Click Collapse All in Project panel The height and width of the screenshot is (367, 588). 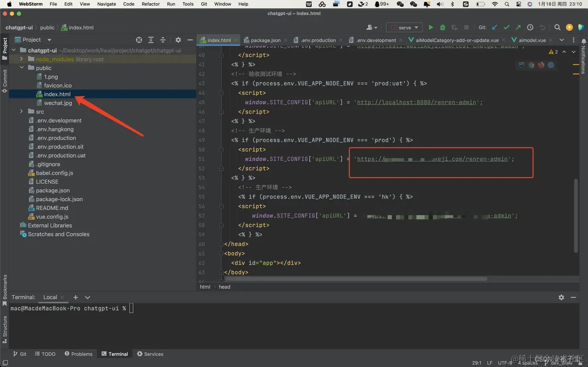tap(163, 40)
